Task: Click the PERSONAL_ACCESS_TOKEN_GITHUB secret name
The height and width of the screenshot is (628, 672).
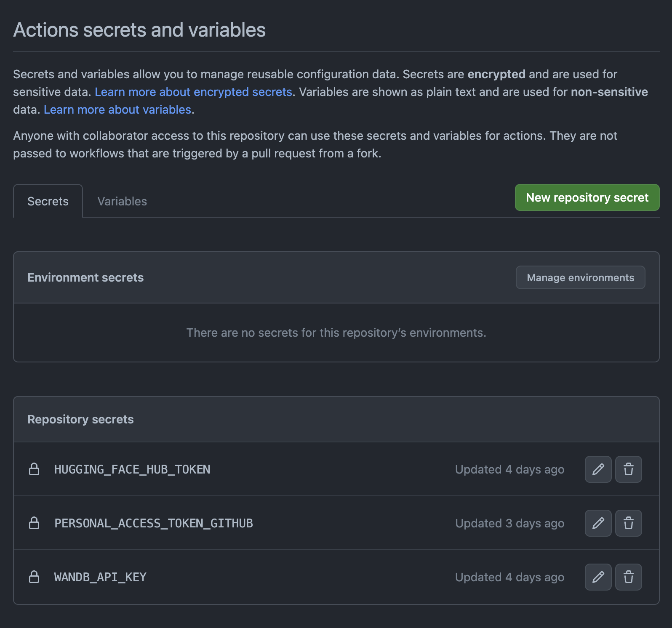Action: (154, 523)
